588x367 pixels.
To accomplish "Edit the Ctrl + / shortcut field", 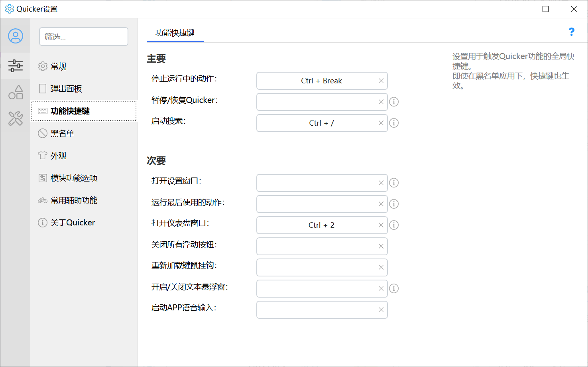I will pos(322,123).
